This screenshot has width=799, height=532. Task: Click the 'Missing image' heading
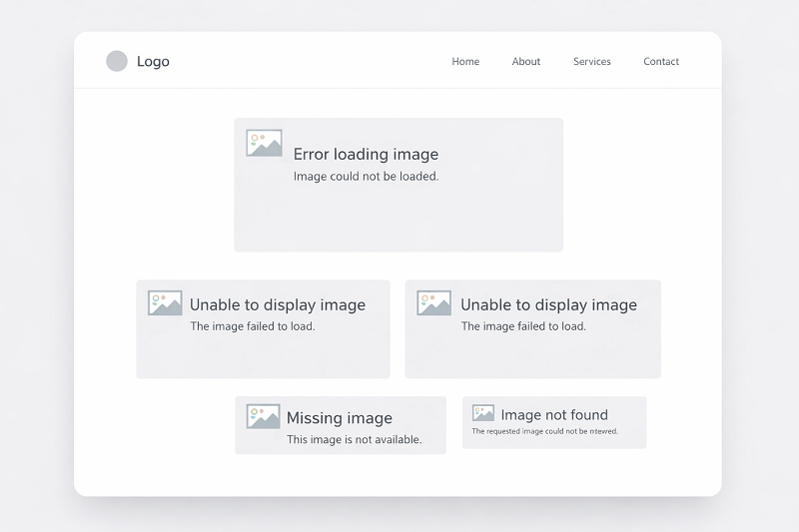(340, 418)
